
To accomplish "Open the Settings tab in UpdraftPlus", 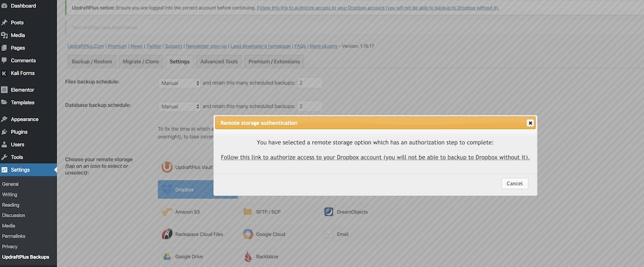I will click(x=180, y=62).
